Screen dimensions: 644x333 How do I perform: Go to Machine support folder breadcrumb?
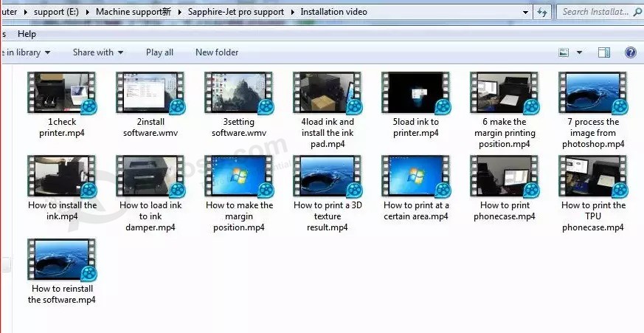134,12
